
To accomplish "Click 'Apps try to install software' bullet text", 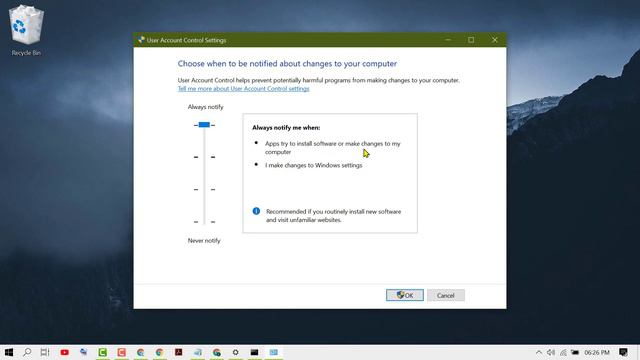I will click(333, 147).
